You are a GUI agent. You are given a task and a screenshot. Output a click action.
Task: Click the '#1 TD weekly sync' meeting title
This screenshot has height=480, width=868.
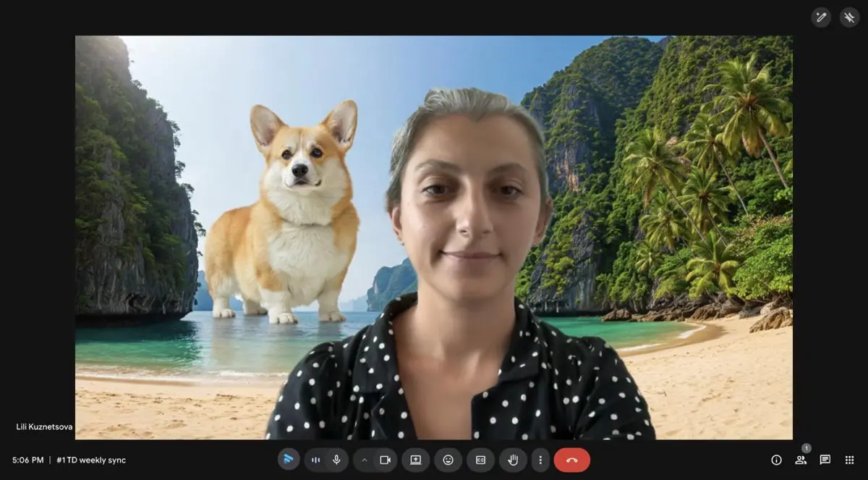pyautogui.click(x=91, y=460)
